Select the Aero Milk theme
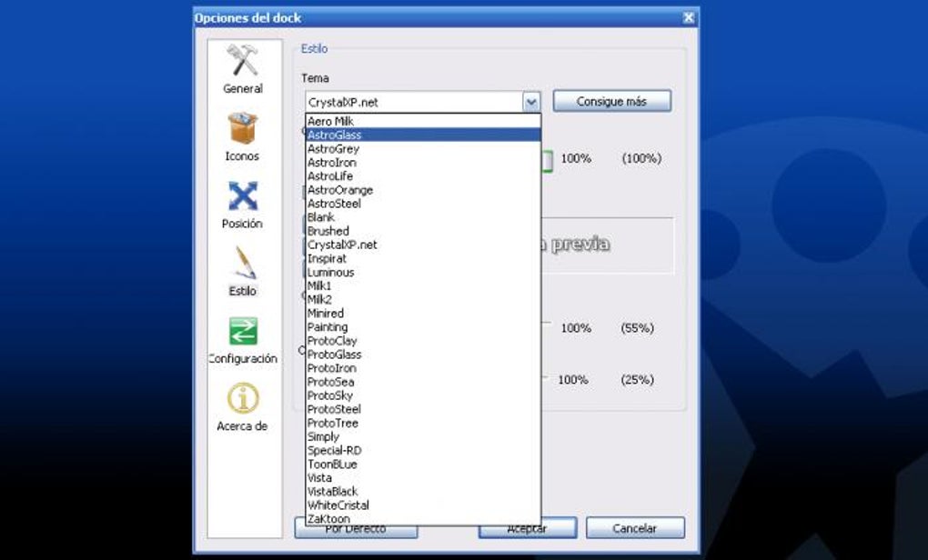The image size is (928, 560). 423,121
